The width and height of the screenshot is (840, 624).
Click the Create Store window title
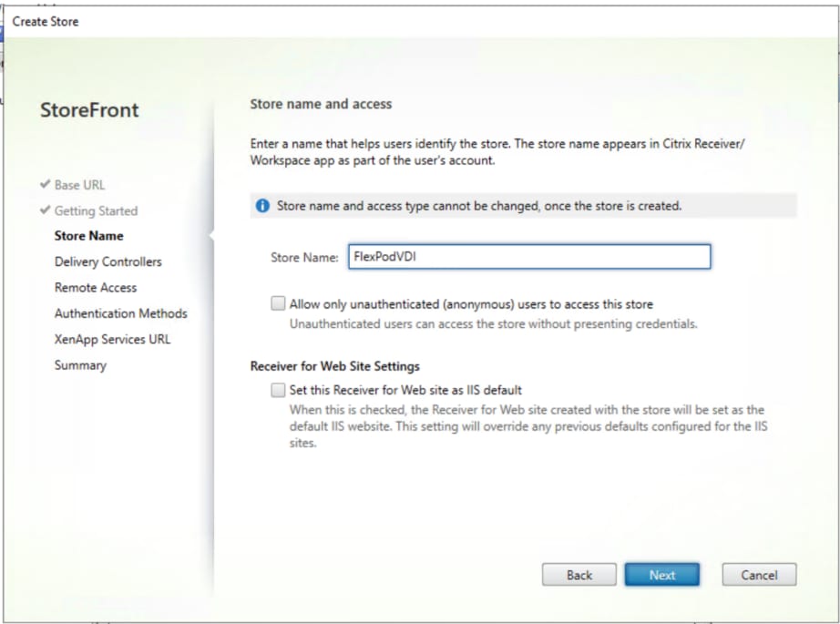[46, 22]
